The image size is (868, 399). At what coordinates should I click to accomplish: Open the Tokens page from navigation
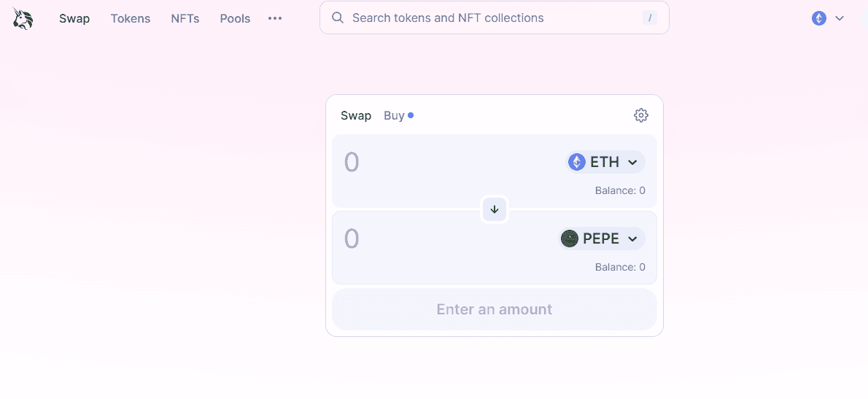point(131,18)
